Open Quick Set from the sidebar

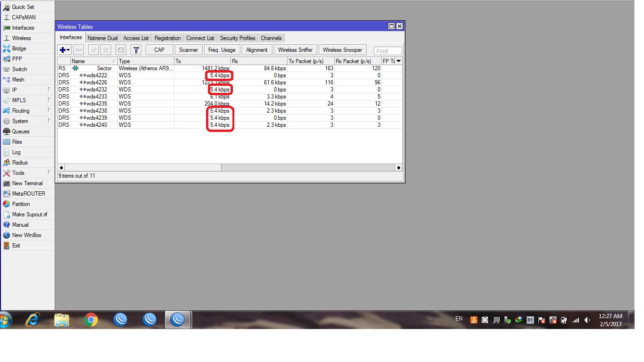(23, 7)
